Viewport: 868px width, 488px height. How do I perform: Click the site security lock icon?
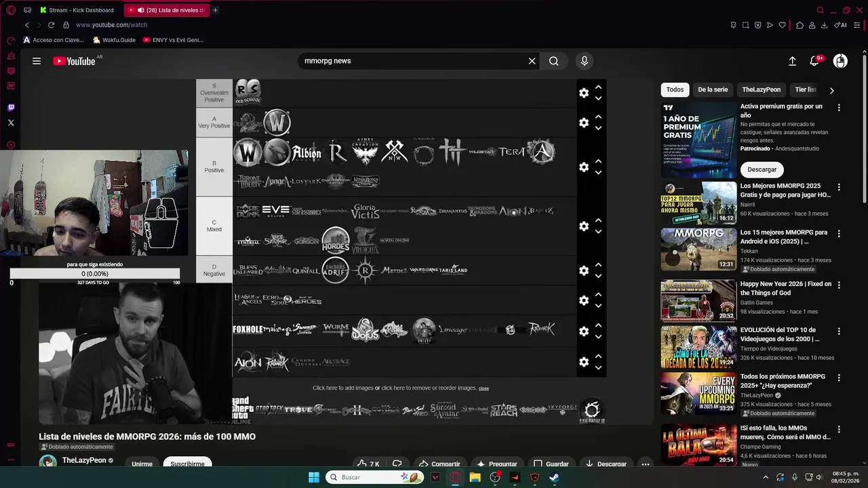(x=66, y=25)
